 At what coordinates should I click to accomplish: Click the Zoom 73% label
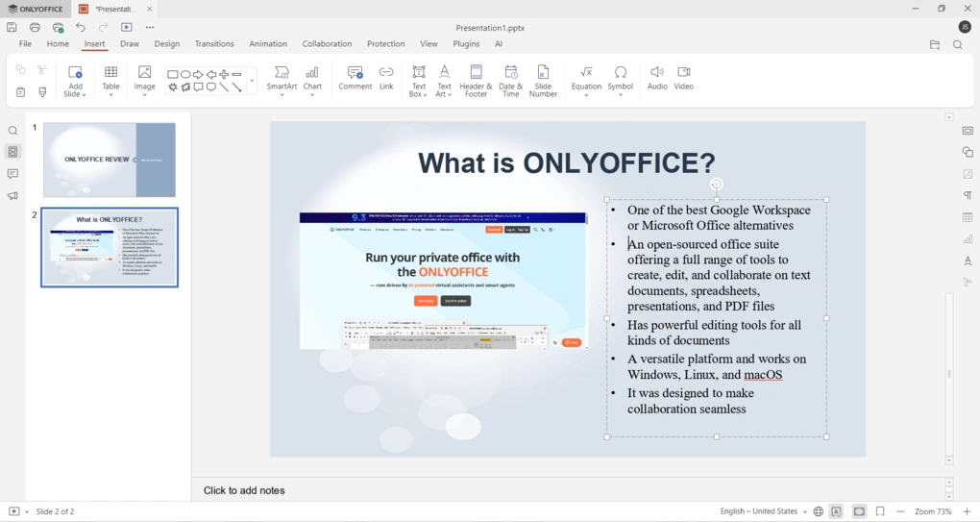pyautogui.click(x=933, y=511)
